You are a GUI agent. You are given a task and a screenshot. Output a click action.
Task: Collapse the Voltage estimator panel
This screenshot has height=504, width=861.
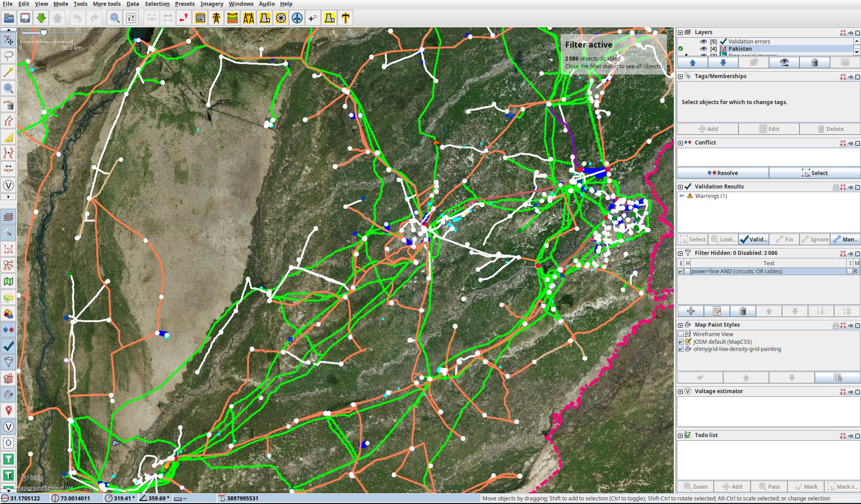point(681,391)
